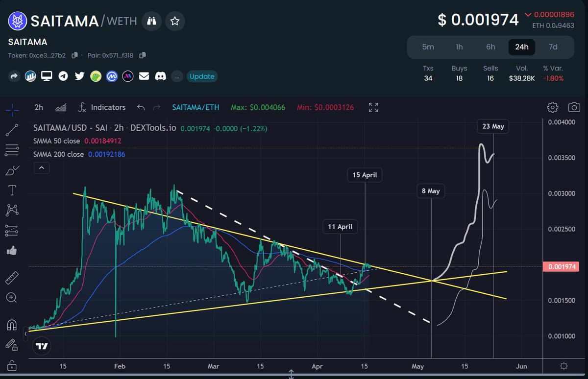Select the 7d stats tab
This screenshot has height=379, width=588.
553,47
